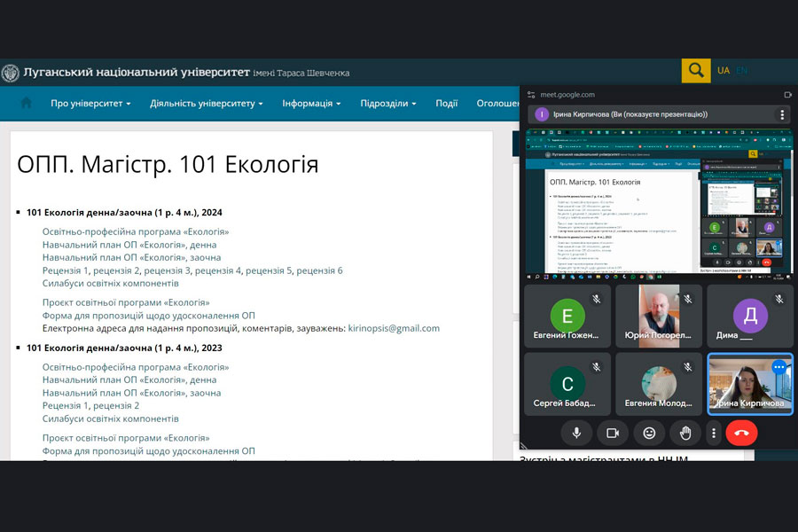Open 2024 Проєкт освітньої програми «Екологія»
This screenshot has height=532, width=798.
point(126,302)
